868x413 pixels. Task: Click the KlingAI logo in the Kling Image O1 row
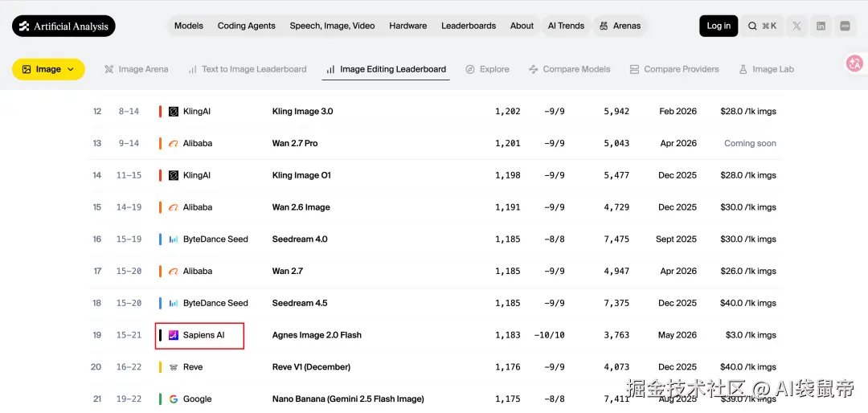174,175
